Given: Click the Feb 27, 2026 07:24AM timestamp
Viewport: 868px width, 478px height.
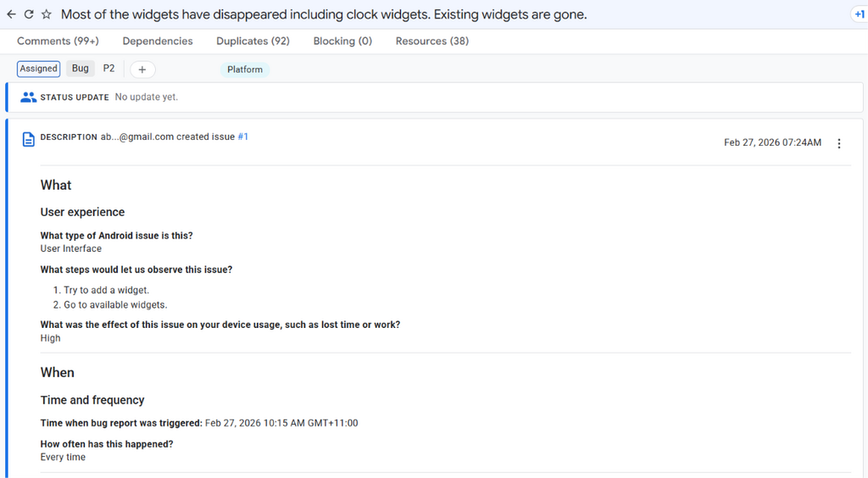Looking at the screenshot, I should pos(773,142).
